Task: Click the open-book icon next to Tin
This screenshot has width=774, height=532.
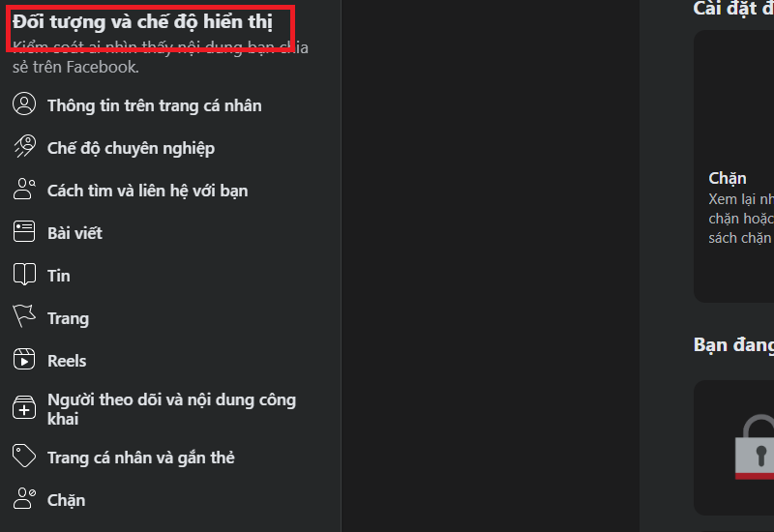Action: [24, 274]
